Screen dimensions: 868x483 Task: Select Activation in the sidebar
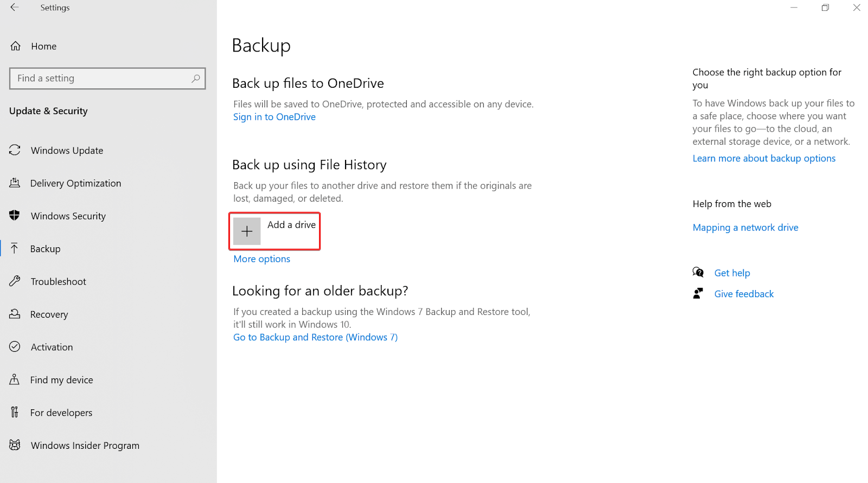pyautogui.click(x=52, y=347)
